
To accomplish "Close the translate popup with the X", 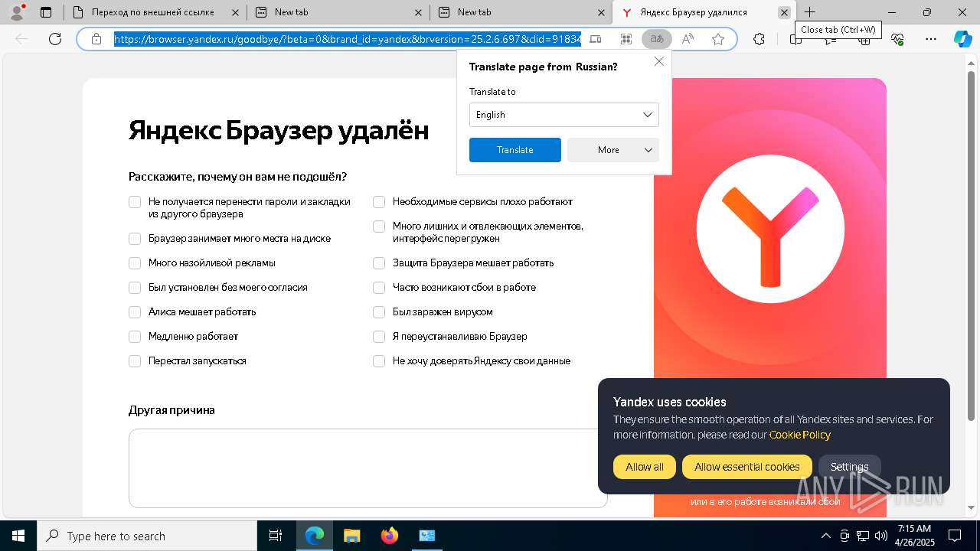I will 658,61.
